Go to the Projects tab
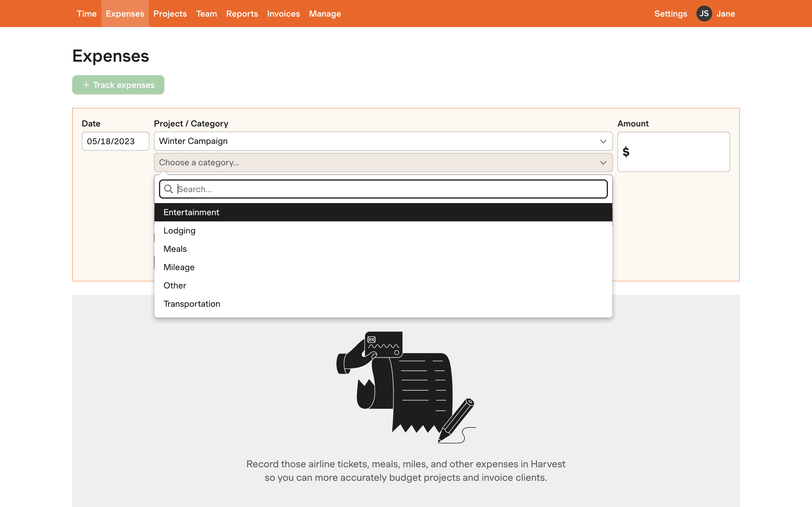 (x=170, y=14)
